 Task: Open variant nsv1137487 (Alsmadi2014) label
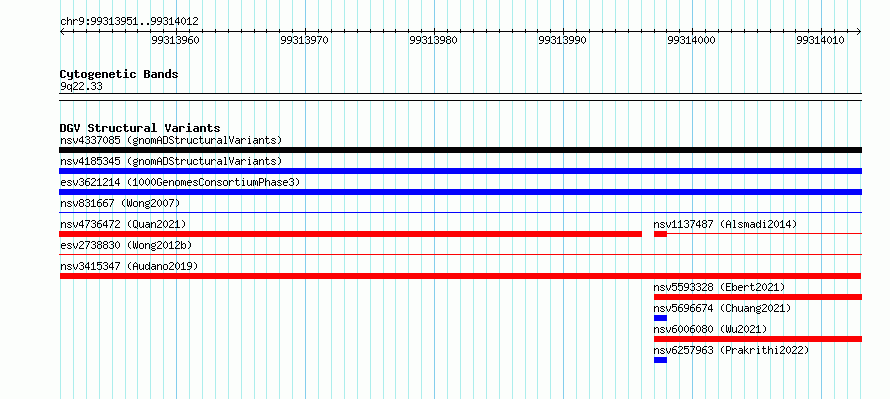(x=725, y=224)
